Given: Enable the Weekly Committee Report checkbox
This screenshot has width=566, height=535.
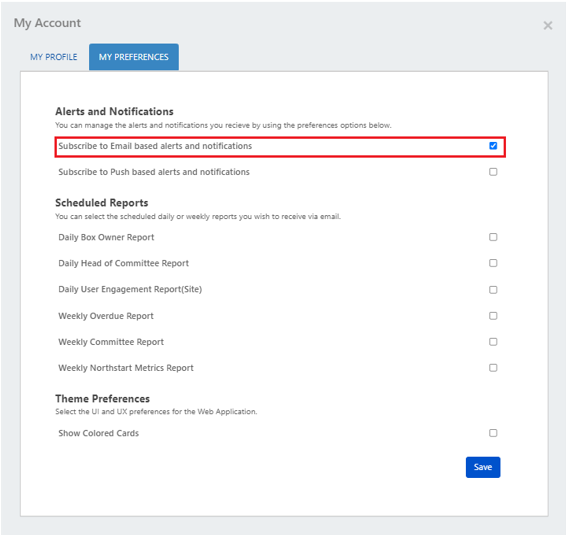Looking at the screenshot, I should pos(493,342).
